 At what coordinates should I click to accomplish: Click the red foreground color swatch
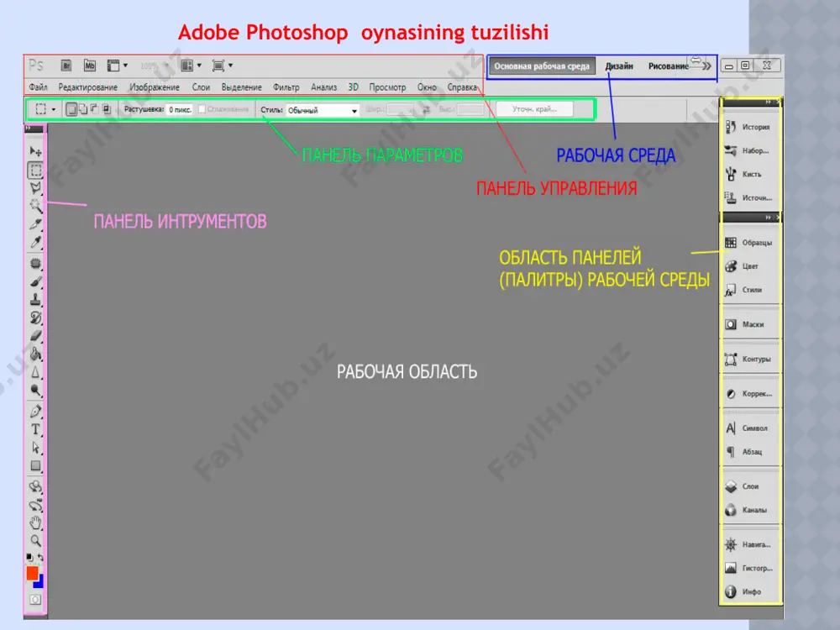[32, 573]
